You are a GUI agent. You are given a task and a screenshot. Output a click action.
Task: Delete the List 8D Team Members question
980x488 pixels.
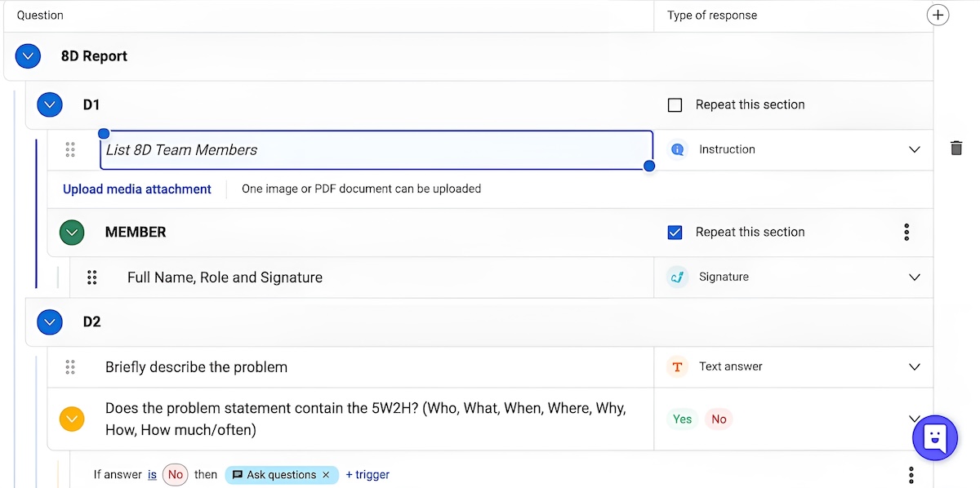956,149
